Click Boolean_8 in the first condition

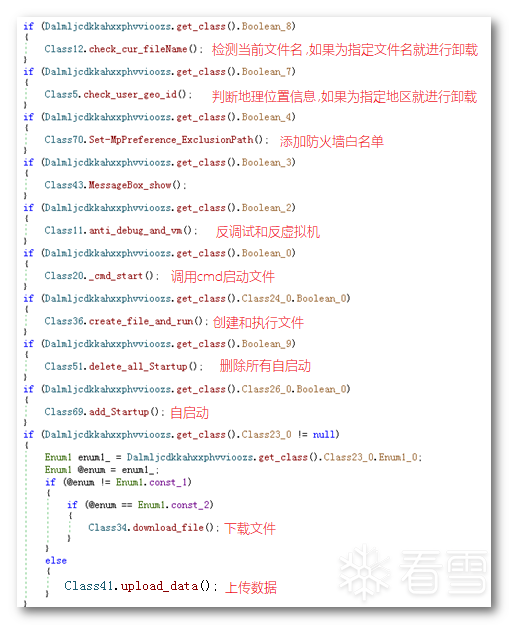(267, 26)
